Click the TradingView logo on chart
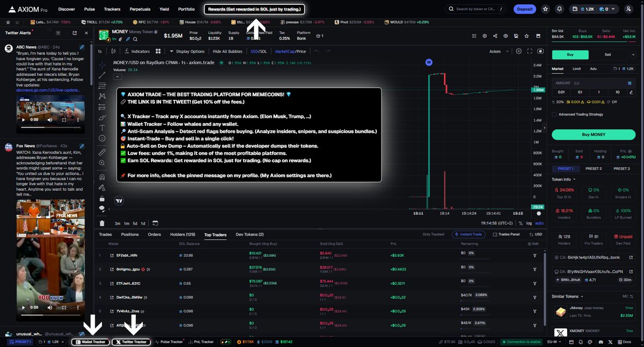This screenshot has height=347, width=644. (119, 201)
